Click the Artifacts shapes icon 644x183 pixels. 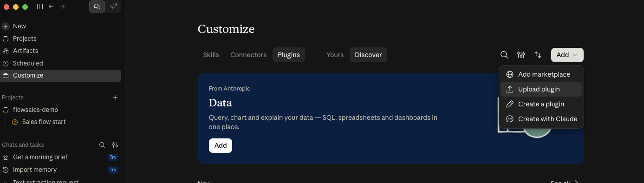click(6, 51)
